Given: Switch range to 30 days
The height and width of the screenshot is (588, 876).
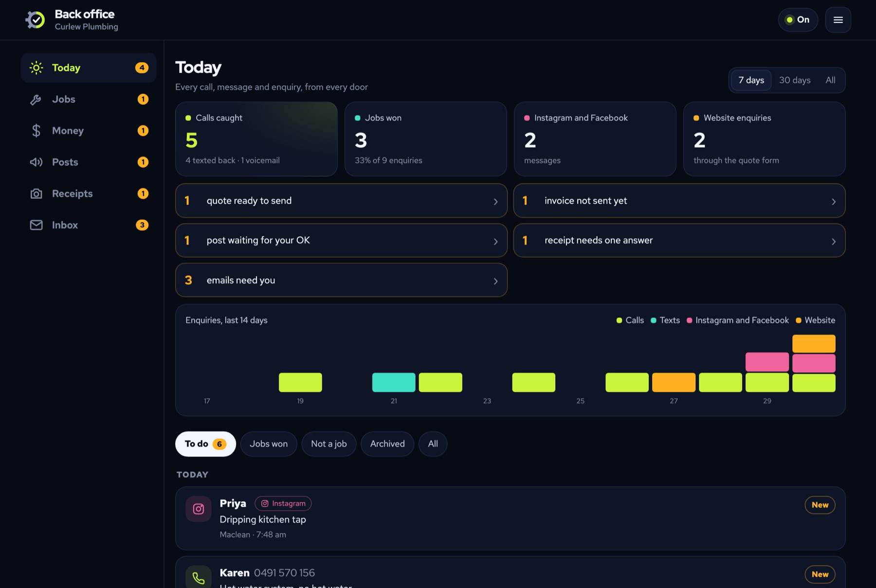Looking at the screenshot, I should [x=795, y=80].
